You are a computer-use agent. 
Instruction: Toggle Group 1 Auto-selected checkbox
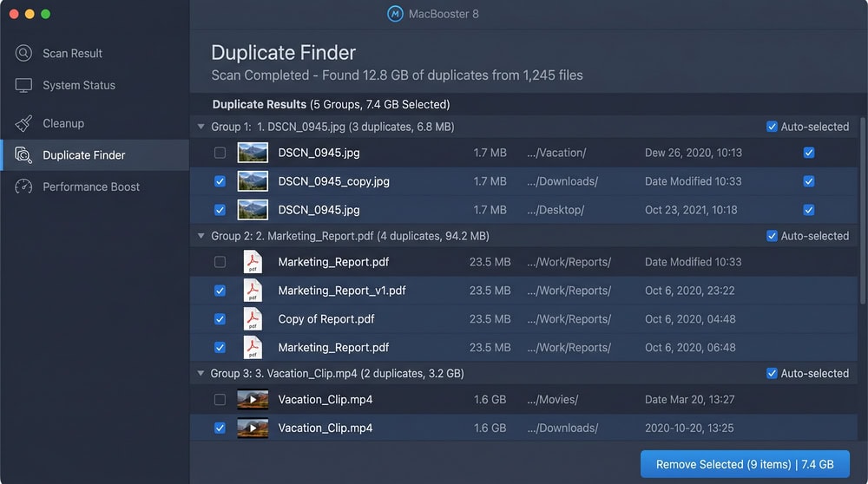tap(772, 127)
